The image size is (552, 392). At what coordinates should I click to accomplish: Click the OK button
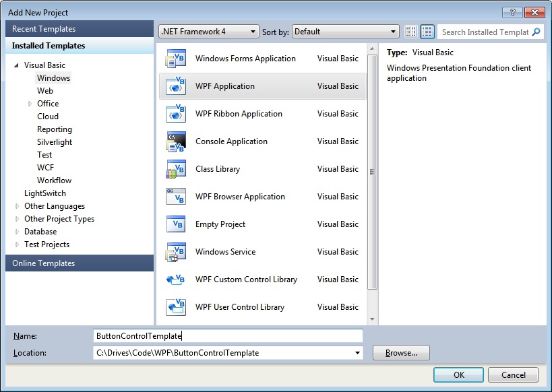458,374
